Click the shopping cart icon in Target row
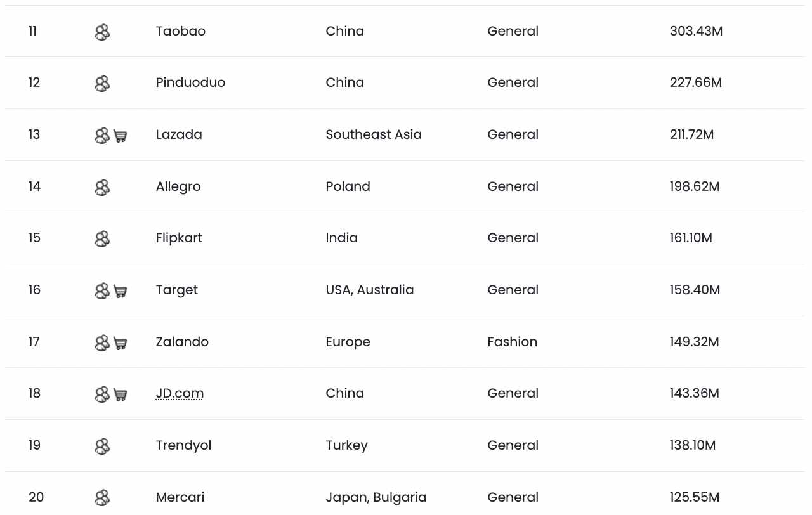812x515 pixels. tap(120, 291)
